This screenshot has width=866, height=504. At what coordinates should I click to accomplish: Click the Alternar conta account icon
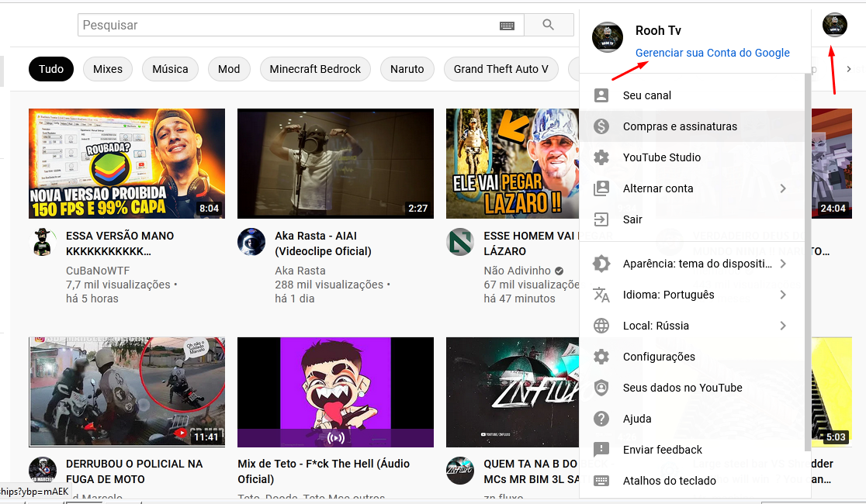pyautogui.click(x=601, y=188)
